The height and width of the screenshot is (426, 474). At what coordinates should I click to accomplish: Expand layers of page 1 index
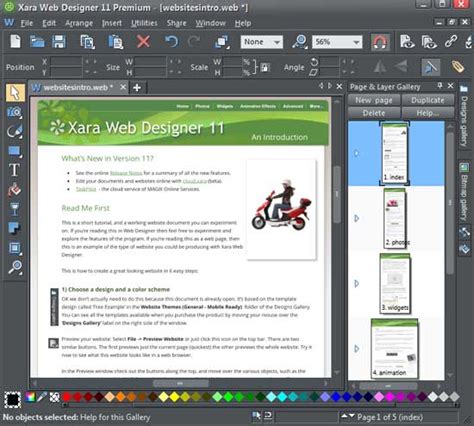tap(356, 153)
